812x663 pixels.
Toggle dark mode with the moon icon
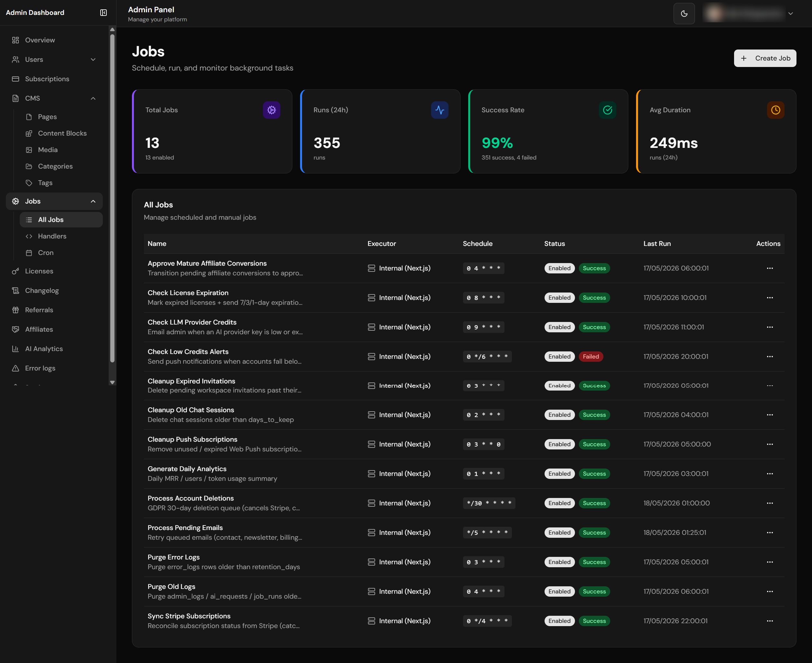click(x=684, y=14)
